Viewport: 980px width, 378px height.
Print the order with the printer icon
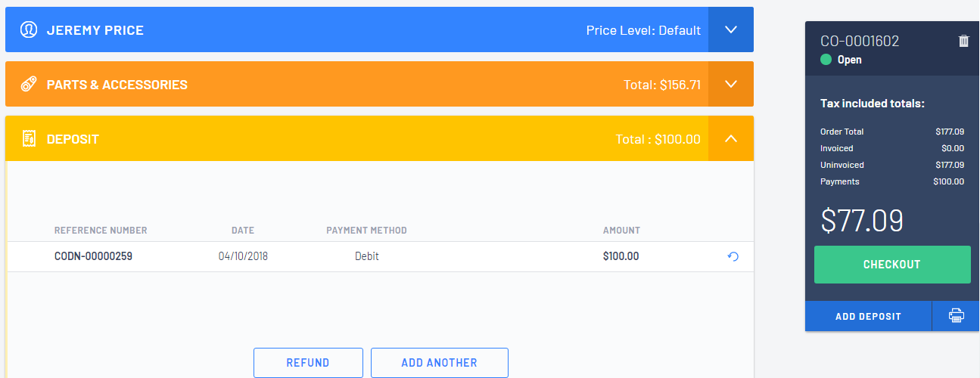click(x=957, y=316)
